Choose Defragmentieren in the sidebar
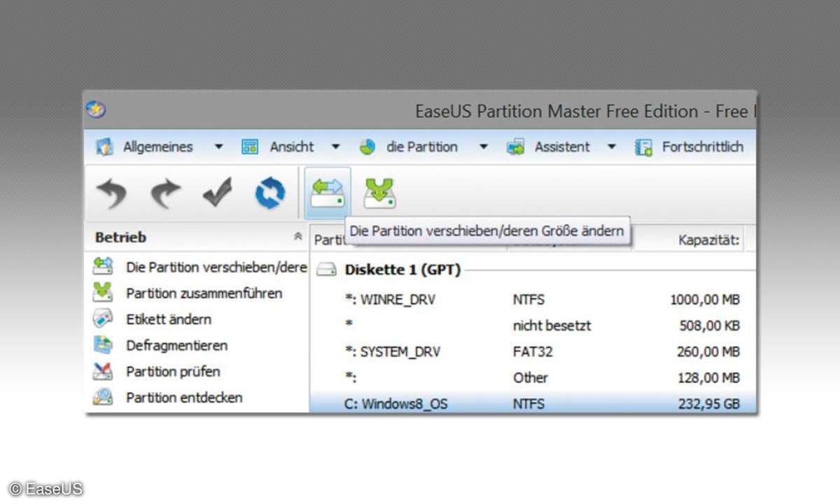This screenshot has height=504, width=840. (176, 344)
